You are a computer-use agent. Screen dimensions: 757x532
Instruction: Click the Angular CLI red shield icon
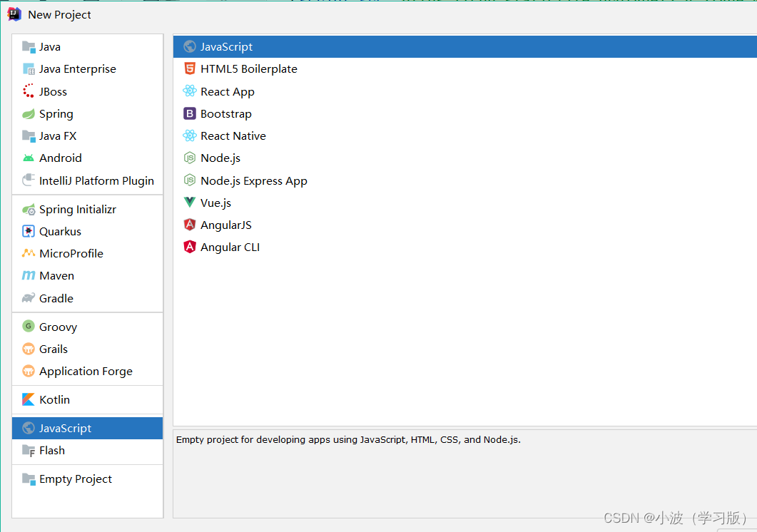(190, 247)
